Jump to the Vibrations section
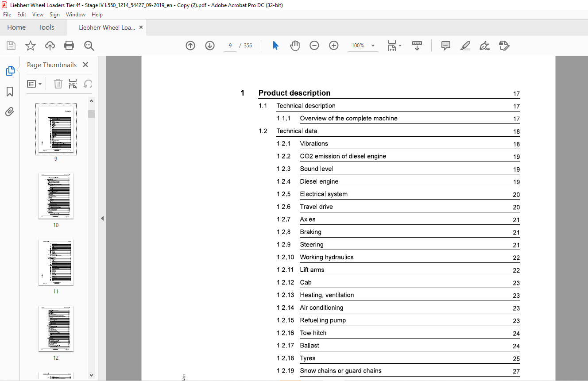Screen dimensions: 588x381 [x=314, y=143]
